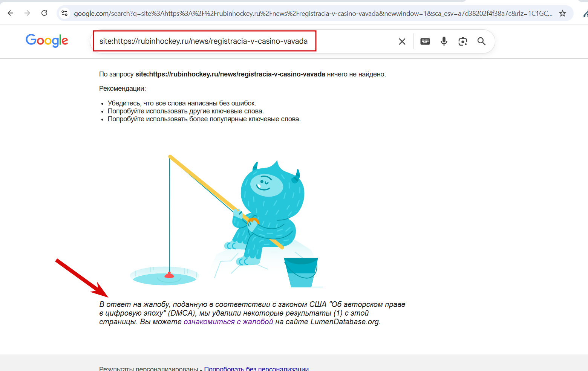Click the 'Рекомендации:' text

pos(122,89)
